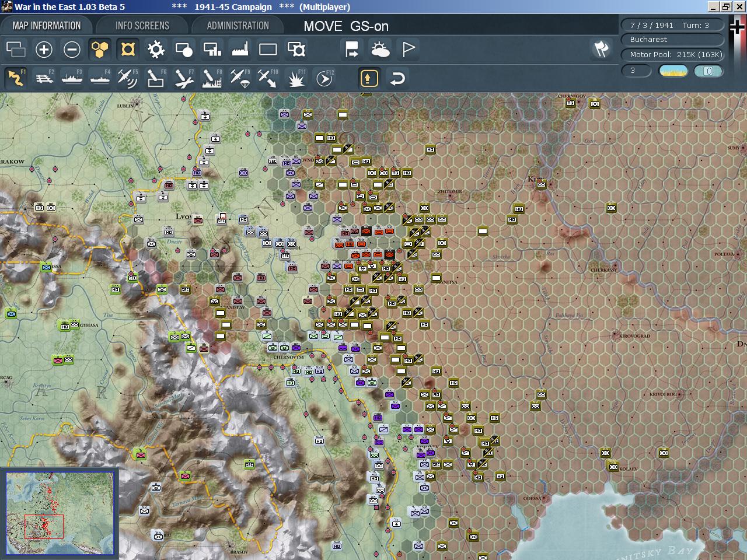Click the minimap overview in corner
This screenshot has height=560, width=747.
[x=60, y=513]
